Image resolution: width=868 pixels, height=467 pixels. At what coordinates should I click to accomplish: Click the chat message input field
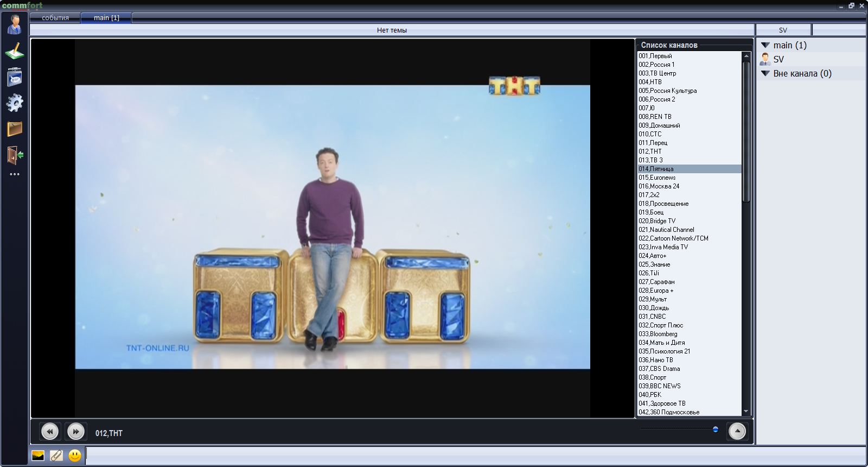pyautogui.click(x=472, y=456)
